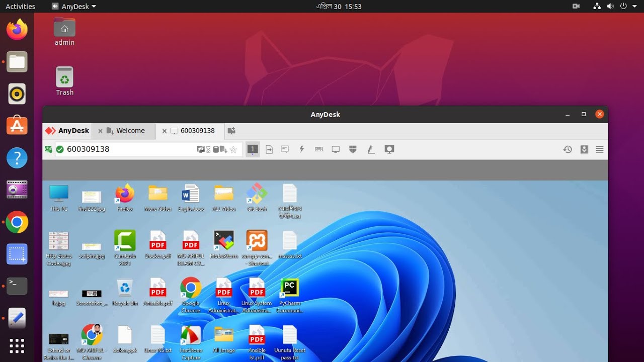
Task: Select the remote Recycle Bin
Action: pyautogui.click(x=125, y=292)
